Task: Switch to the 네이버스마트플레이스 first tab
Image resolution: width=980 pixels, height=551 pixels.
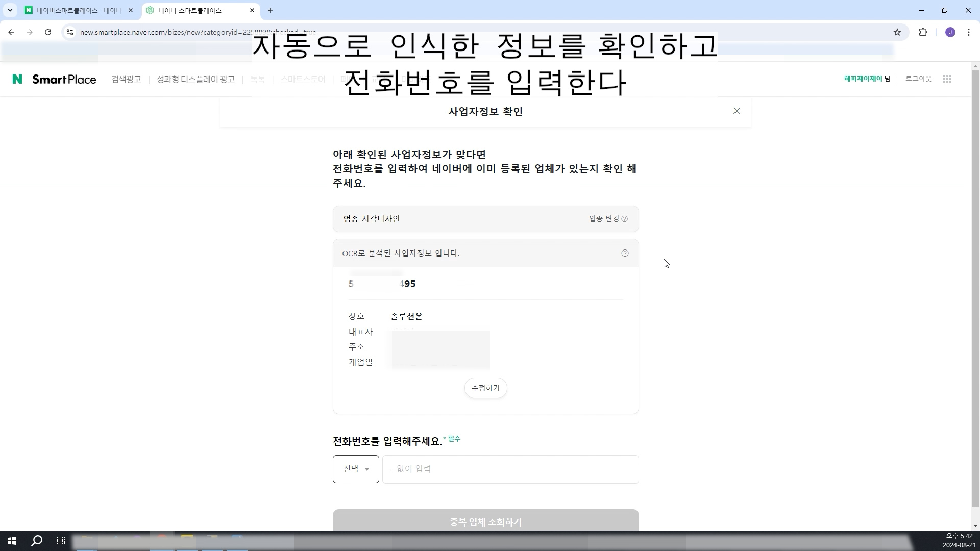Action: pyautogui.click(x=77, y=10)
